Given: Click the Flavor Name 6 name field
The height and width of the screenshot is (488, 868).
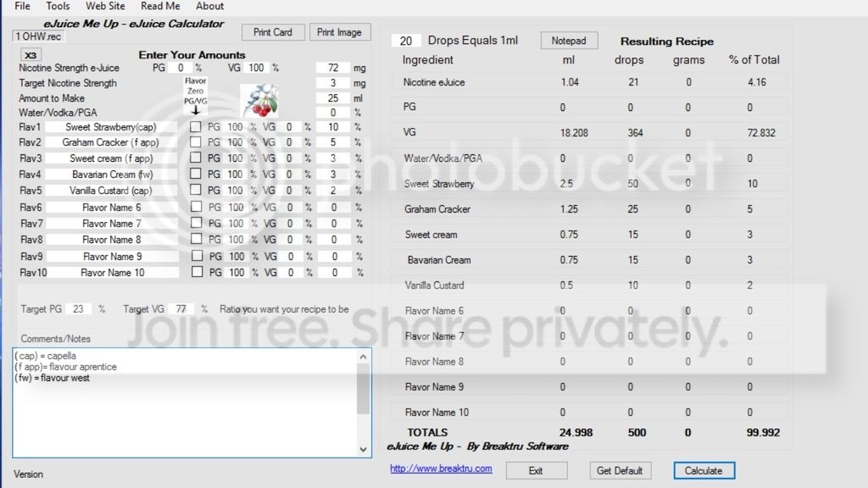Looking at the screenshot, I should pos(112,208).
